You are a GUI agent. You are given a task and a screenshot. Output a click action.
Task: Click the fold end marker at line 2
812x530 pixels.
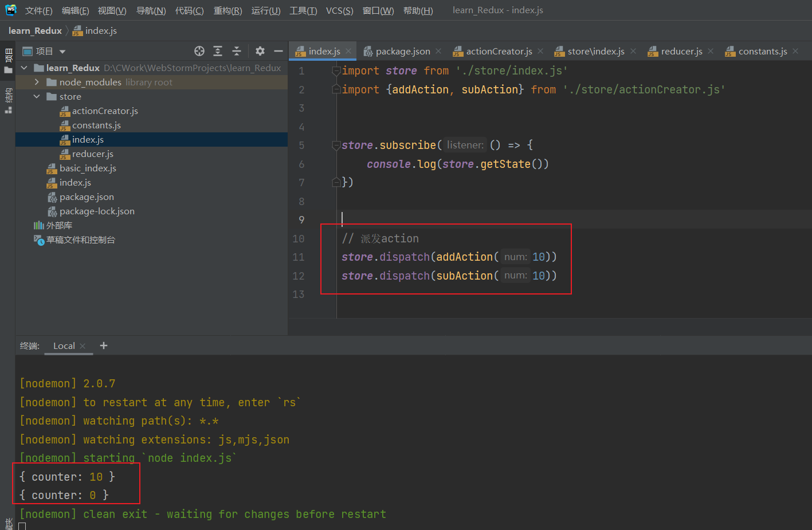click(336, 89)
